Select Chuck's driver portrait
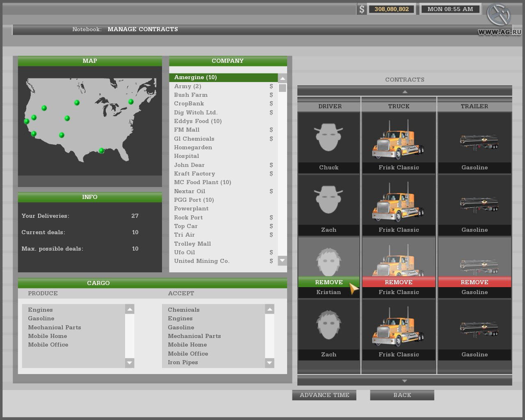Viewport: 525px width, 420px height. click(329, 137)
